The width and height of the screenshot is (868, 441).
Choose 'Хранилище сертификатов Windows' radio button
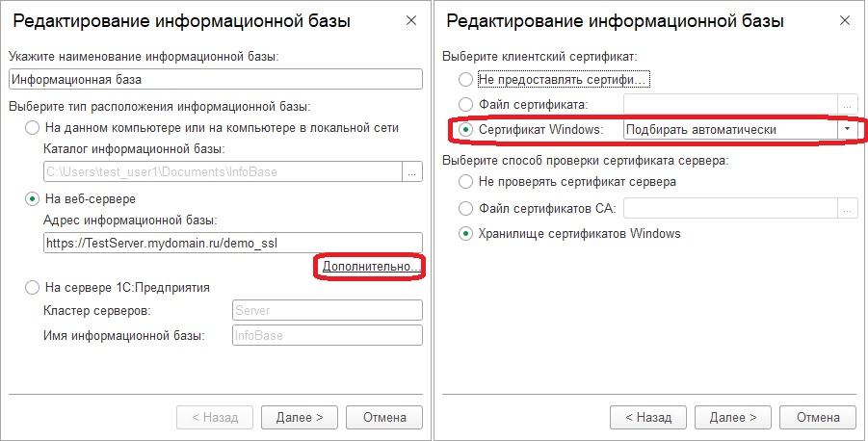pos(467,233)
